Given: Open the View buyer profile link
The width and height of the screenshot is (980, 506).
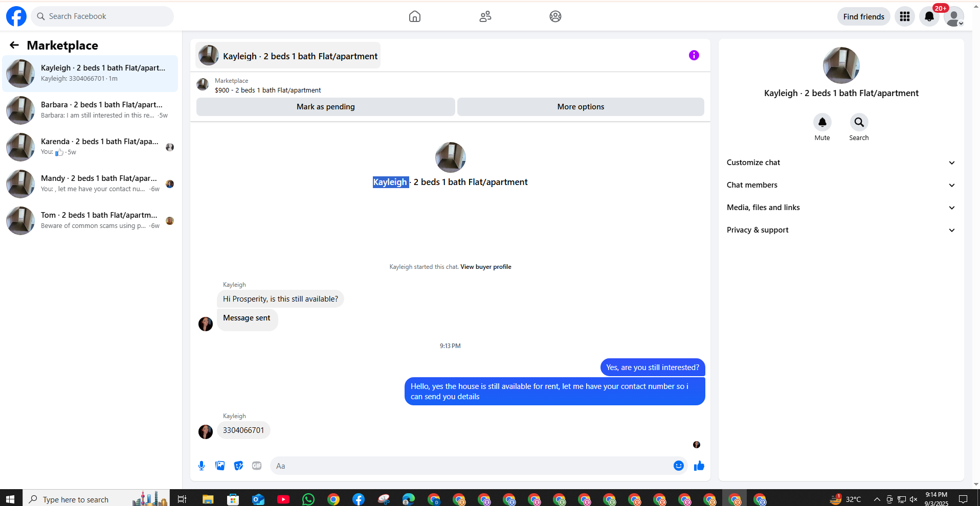Looking at the screenshot, I should (x=486, y=267).
